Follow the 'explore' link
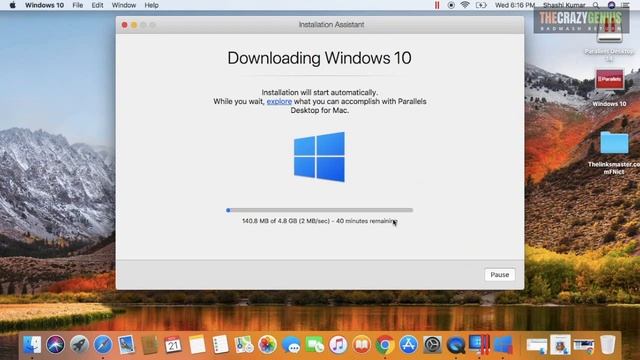The image size is (640, 360). coord(279,101)
